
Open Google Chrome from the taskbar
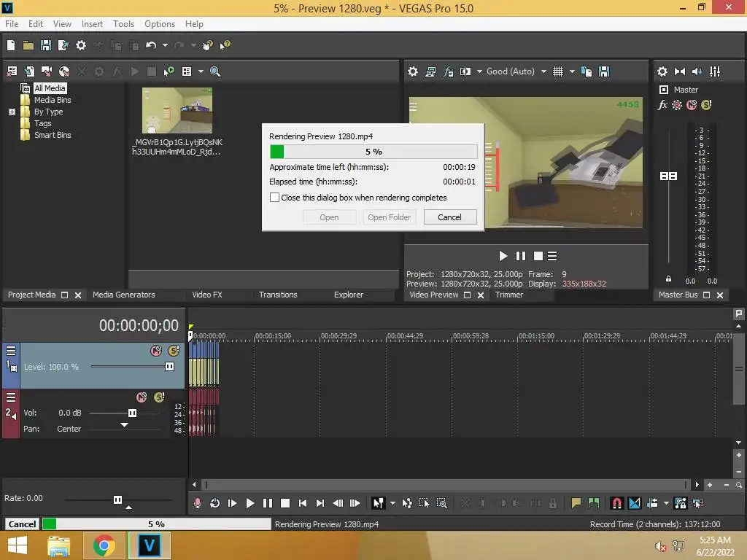(104, 545)
